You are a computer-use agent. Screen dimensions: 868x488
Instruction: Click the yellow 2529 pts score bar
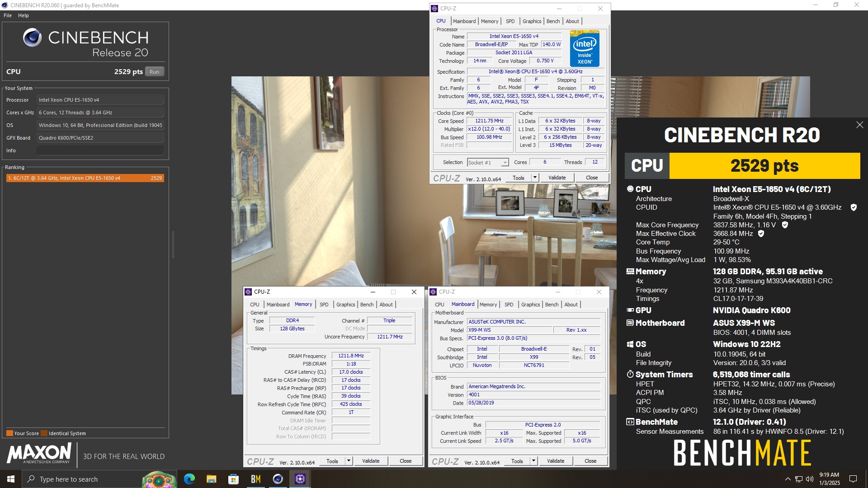pyautogui.click(x=764, y=166)
